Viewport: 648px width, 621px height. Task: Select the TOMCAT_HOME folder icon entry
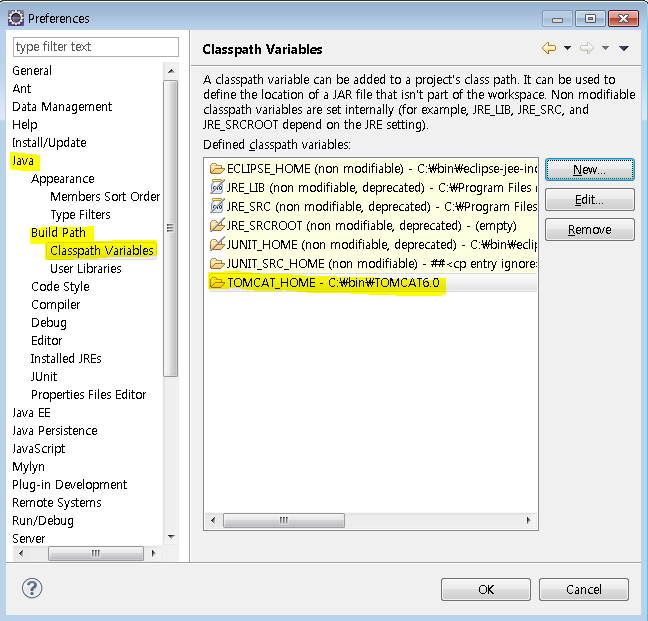tap(217, 283)
